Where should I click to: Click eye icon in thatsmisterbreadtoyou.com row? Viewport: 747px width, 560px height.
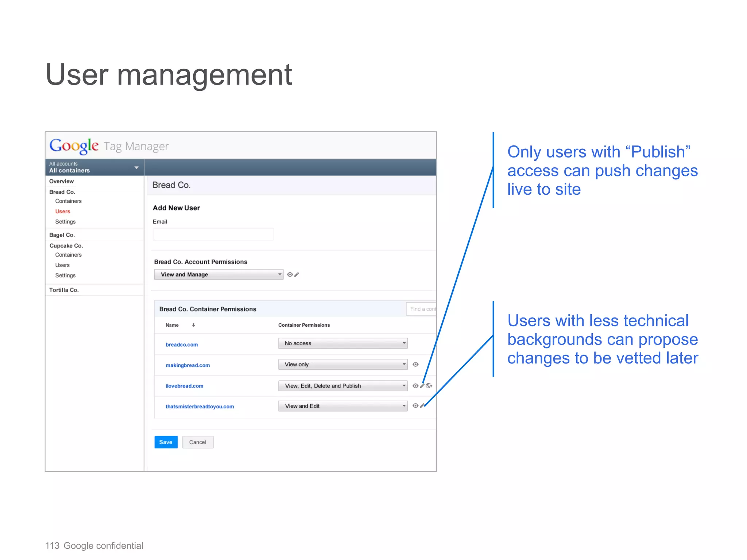(415, 406)
